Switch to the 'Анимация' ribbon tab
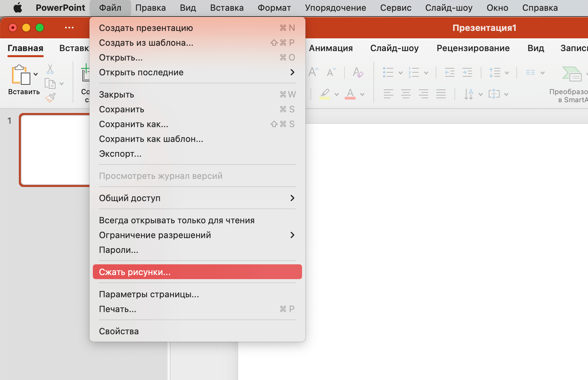The height and width of the screenshot is (380, 588). pyautogui.click(x=331, y=48)
